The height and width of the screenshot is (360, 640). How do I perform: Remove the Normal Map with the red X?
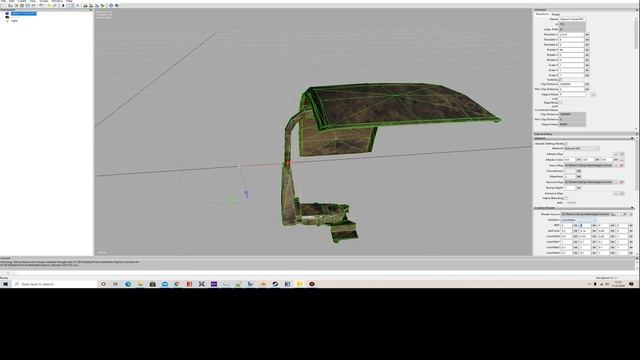point(622,182)
